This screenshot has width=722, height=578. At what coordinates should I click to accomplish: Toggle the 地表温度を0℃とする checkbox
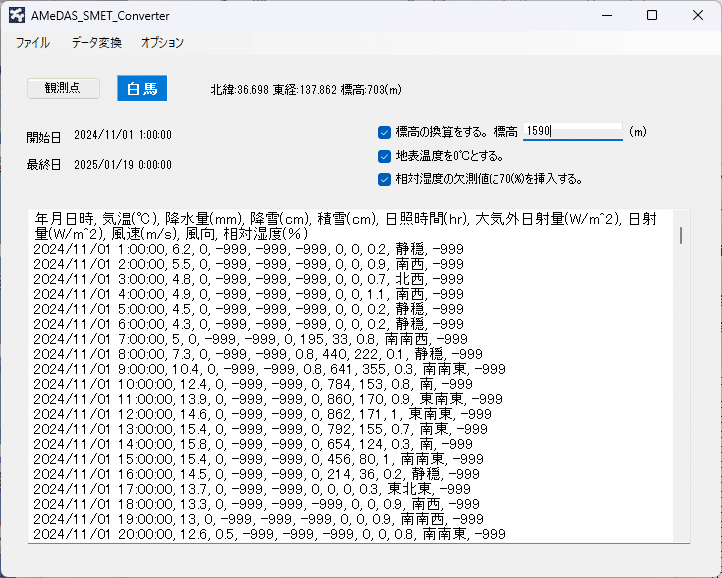384,157
